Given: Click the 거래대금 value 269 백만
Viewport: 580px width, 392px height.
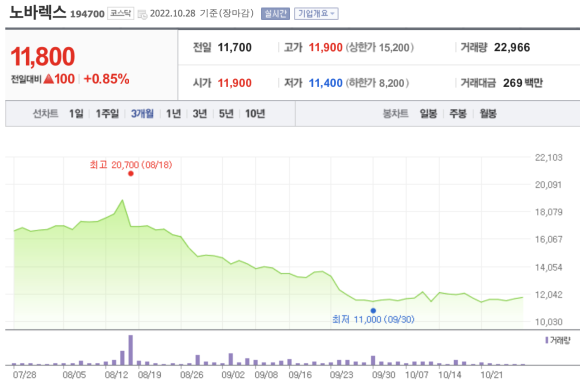Looking at the screenshot, I should (523, 83).
